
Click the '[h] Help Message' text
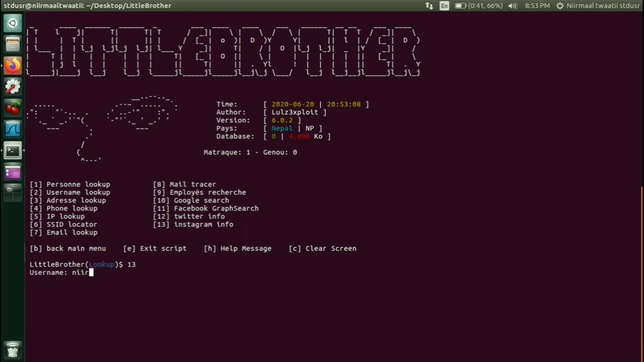pos(238,248)
